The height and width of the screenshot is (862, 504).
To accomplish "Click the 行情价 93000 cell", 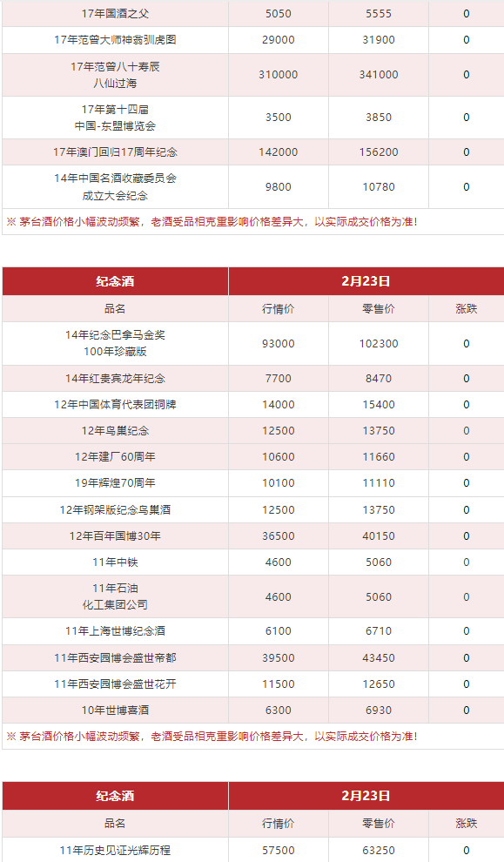I will click(x=278, y=344).
